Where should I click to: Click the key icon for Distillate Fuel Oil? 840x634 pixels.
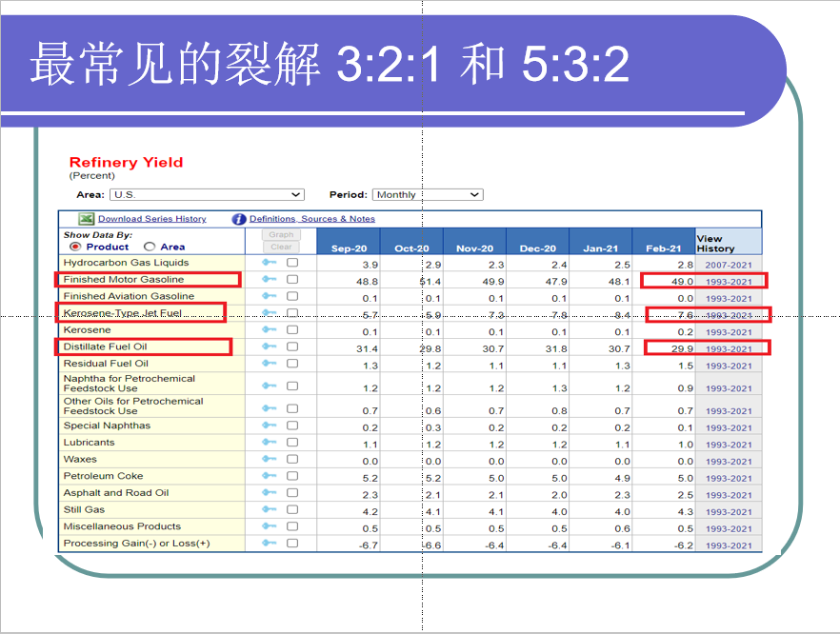[x=270, y=347]
